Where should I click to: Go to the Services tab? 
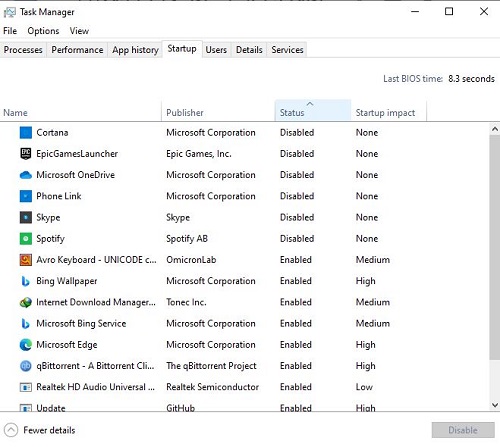[287, 50]
